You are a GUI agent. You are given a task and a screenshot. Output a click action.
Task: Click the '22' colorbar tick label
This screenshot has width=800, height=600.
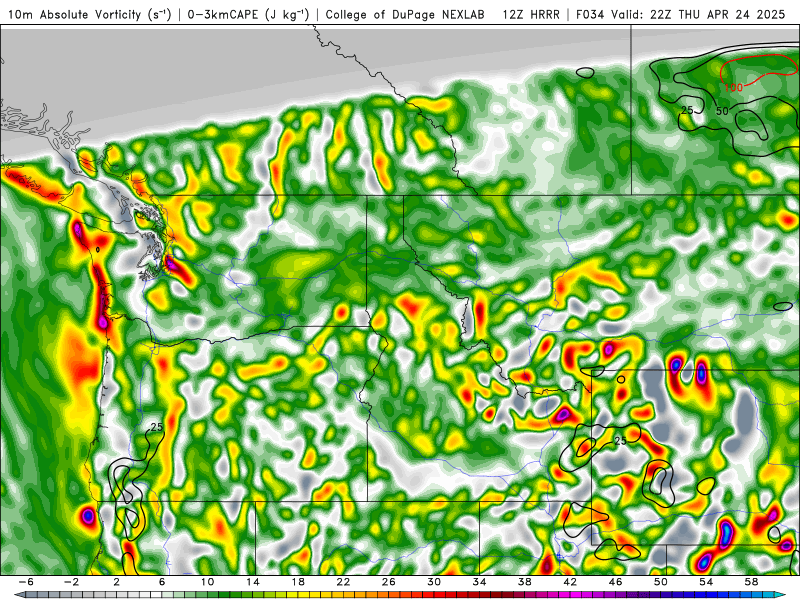[x=343, y=582]
